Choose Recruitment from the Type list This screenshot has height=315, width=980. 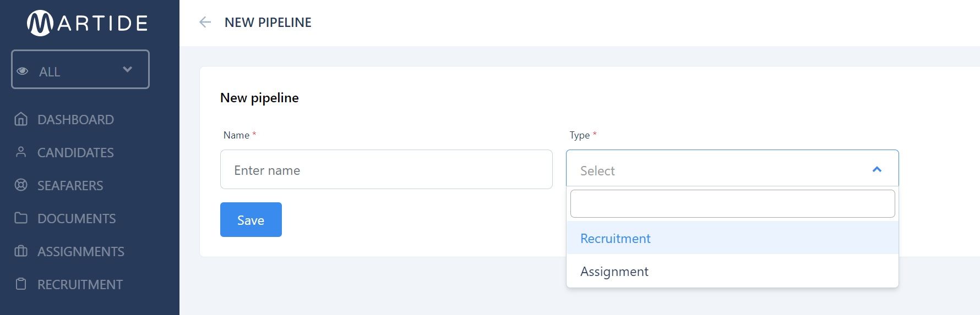coord(732,238)
